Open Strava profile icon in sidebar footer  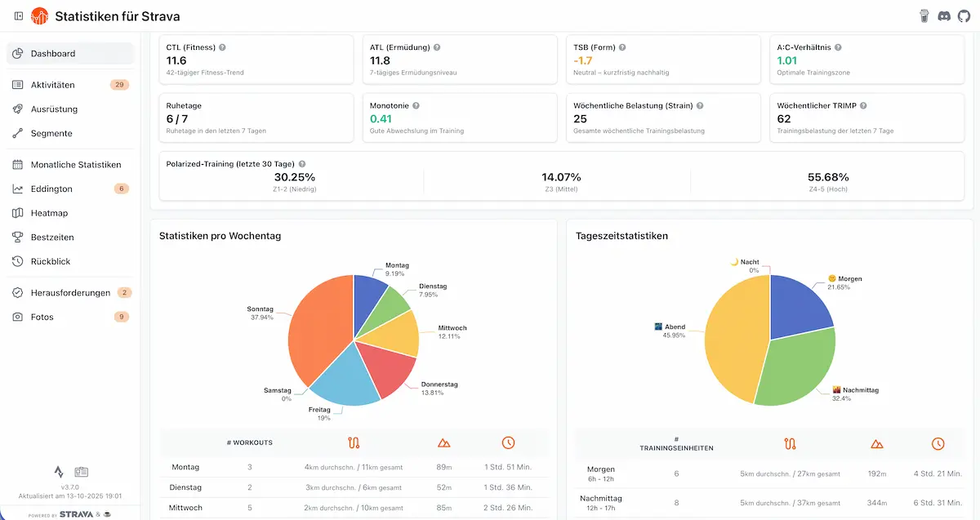(59, 472)
